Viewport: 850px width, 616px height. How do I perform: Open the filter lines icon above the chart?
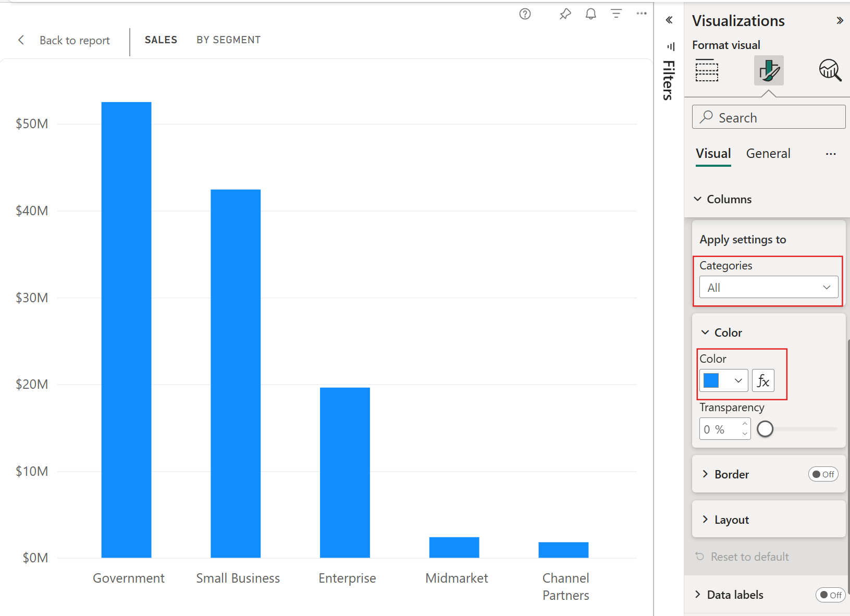(616, 14)
